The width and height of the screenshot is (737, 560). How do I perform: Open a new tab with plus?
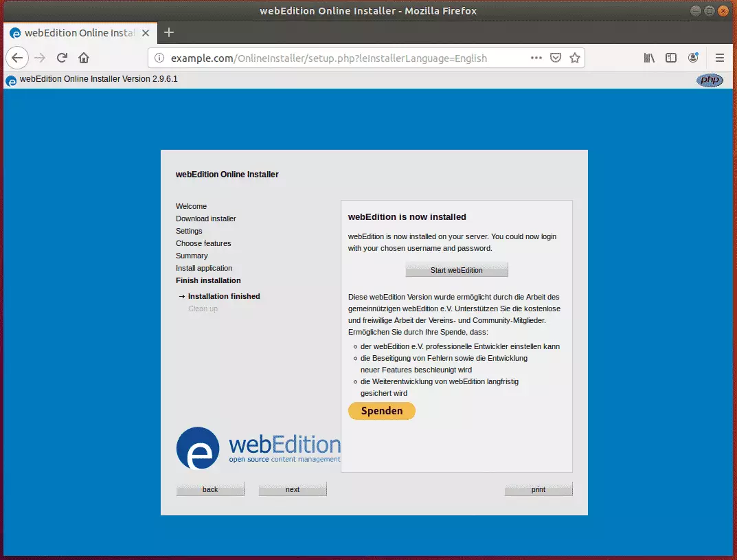point(169,32)
